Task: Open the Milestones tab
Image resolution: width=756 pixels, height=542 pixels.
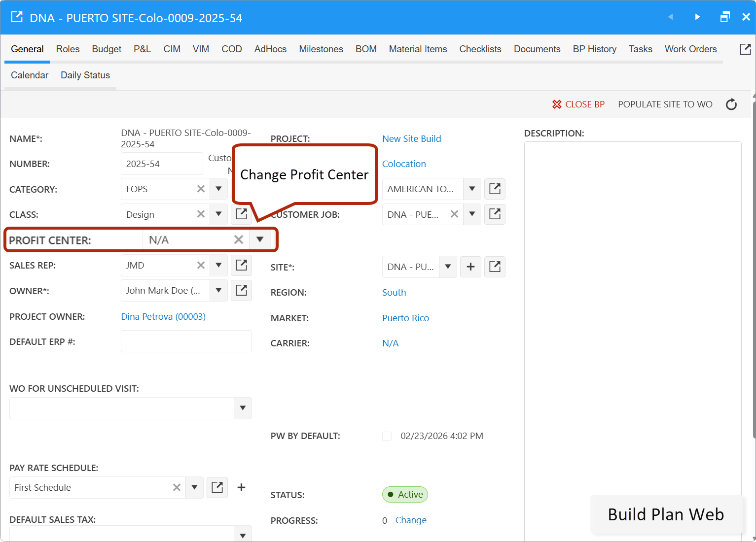Action: tap(321, 49)
